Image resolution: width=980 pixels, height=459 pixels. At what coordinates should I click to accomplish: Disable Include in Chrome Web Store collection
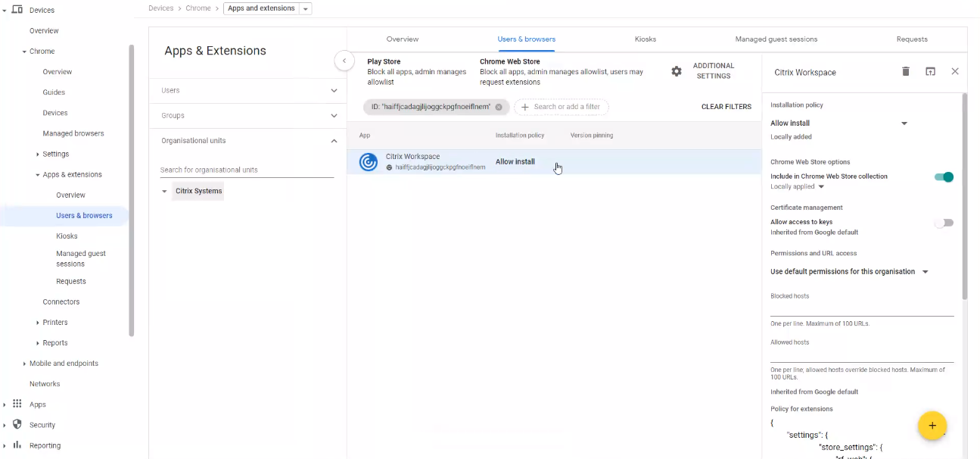pyautogui.click(x=943, y=177)
